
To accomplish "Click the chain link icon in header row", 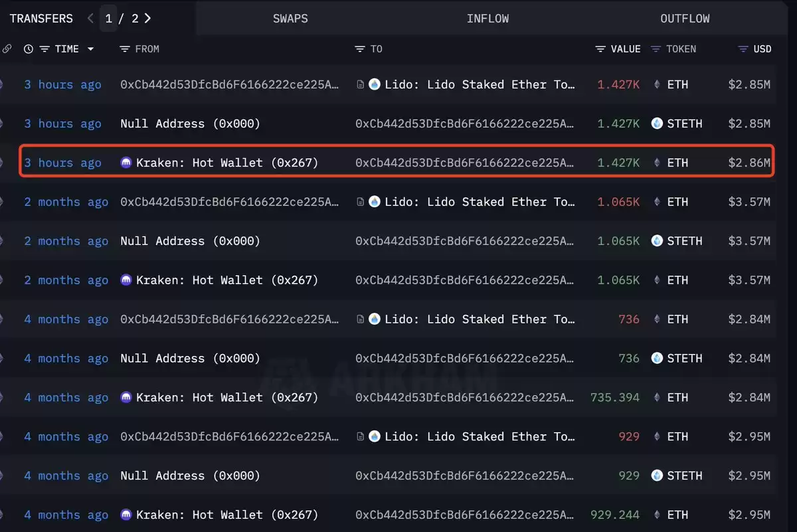I will click(x=7, y=49).
